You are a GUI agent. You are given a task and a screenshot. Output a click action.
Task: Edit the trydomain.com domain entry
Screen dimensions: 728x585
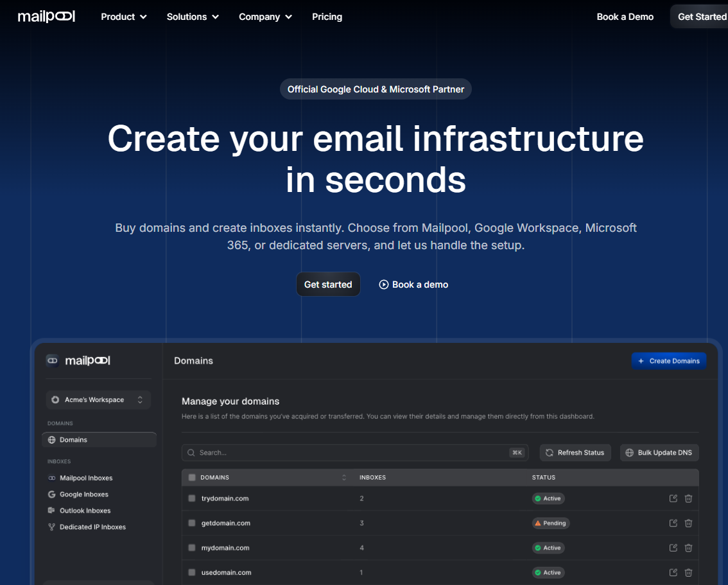pos(673,498)
